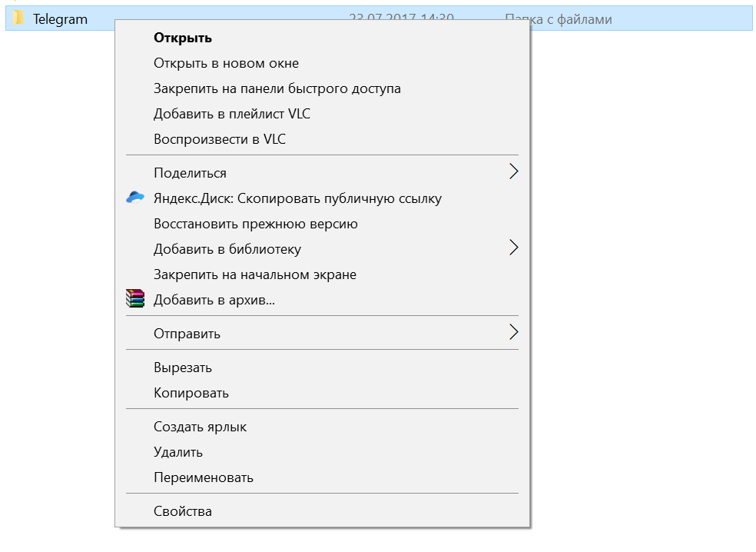Choose Закрепить на панели быстрого доступа
The width and height of the screenshot is (756, 552).
[277, 88]
